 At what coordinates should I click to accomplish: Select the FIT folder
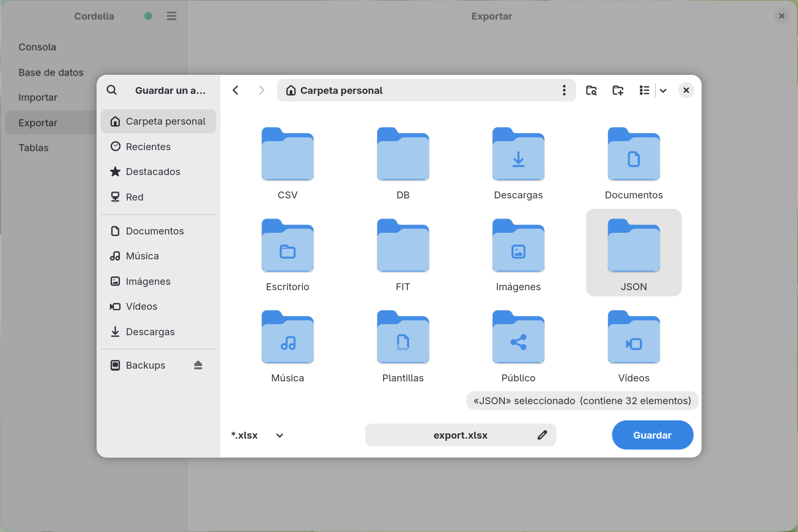pos(403,254)
